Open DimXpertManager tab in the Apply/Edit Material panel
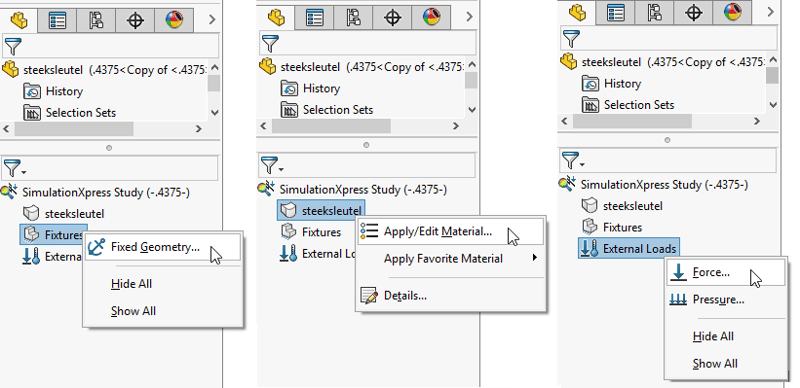This screenshot has width=800, height=388. 392,17
